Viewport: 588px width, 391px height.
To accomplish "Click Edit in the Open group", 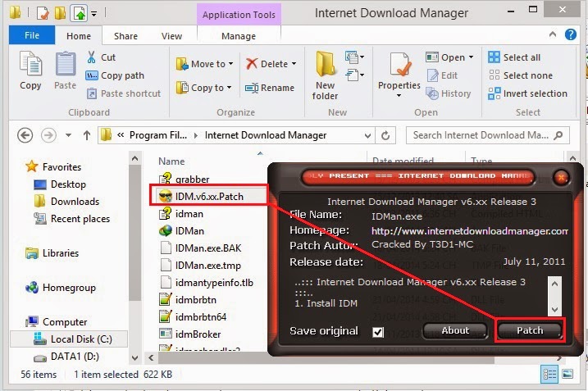I will 443,75.
